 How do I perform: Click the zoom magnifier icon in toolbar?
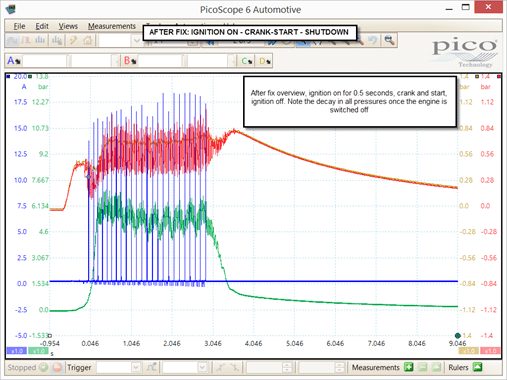click(x=389, y=40)
